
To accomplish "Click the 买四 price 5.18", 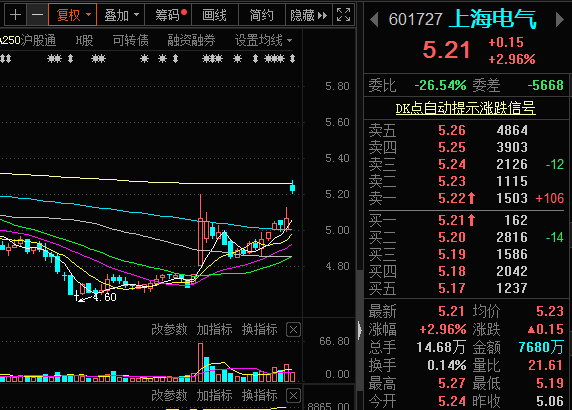I will [x=452, y=271].
